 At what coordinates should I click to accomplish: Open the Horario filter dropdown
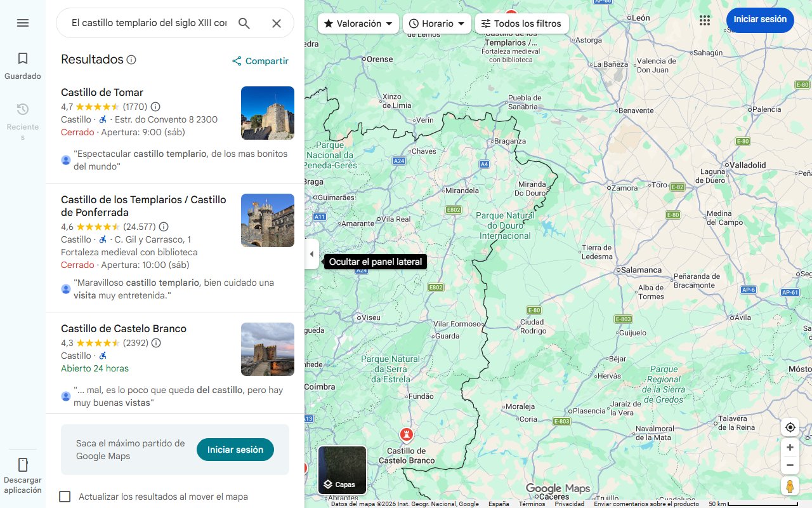pyautogui.click(x=437, y=23)
